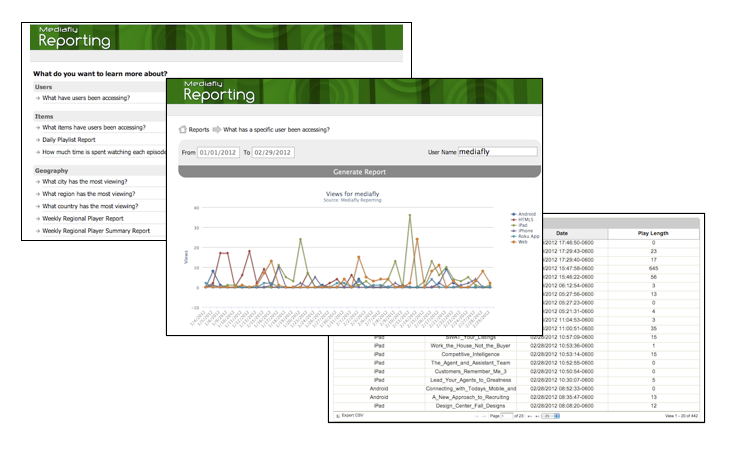
Task: Open 'What city has the most viewing?' report
Action: tap(85, 182)
